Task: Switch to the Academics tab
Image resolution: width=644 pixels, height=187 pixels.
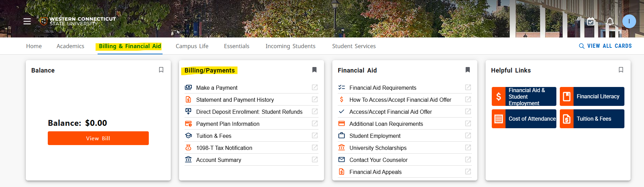Action: pos(70,46)
